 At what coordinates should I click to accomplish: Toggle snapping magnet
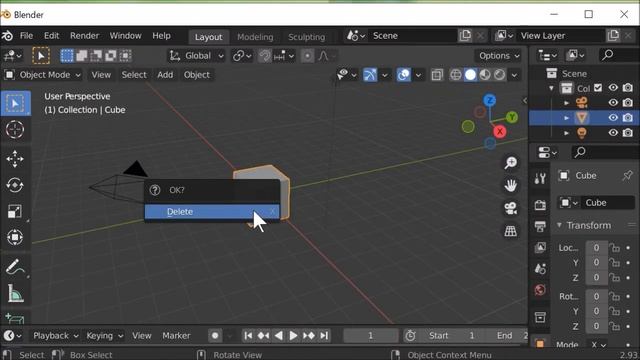tap(264, 56)
